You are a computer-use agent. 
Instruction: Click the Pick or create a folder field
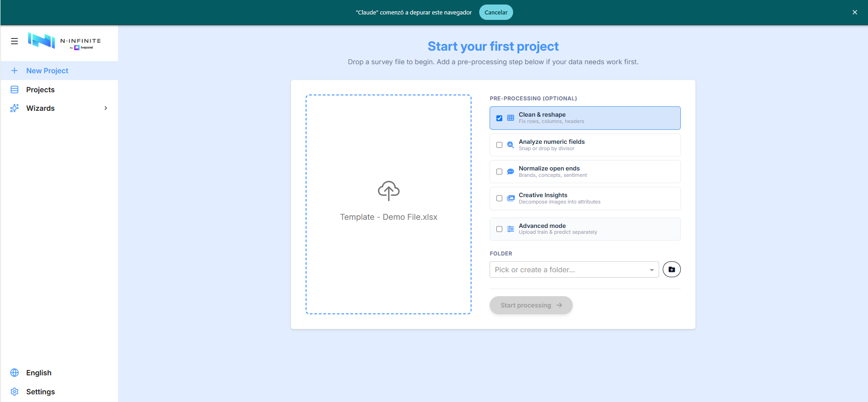(x=574, y=270)
